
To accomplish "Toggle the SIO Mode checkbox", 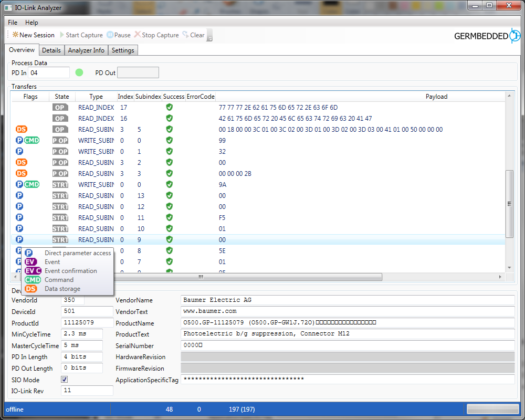I will (65, 380).
